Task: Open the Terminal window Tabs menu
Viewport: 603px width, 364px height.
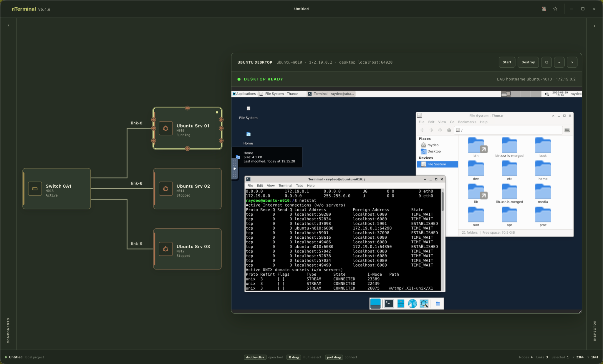Action: click(299, 186)
